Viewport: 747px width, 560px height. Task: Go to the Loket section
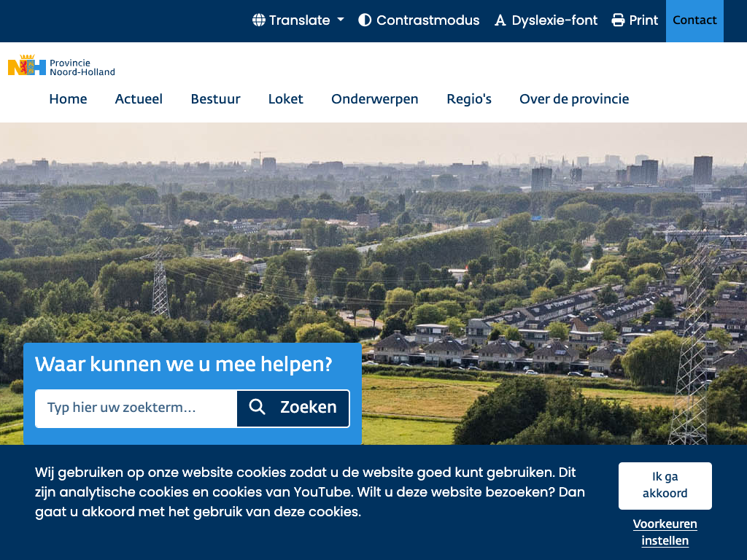pos(285,99)
